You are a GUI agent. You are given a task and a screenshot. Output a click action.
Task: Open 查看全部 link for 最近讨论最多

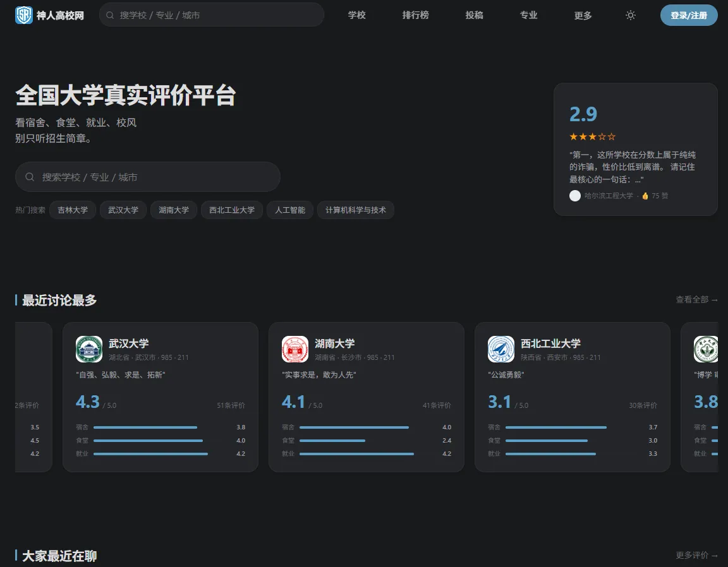pos(696,300)
